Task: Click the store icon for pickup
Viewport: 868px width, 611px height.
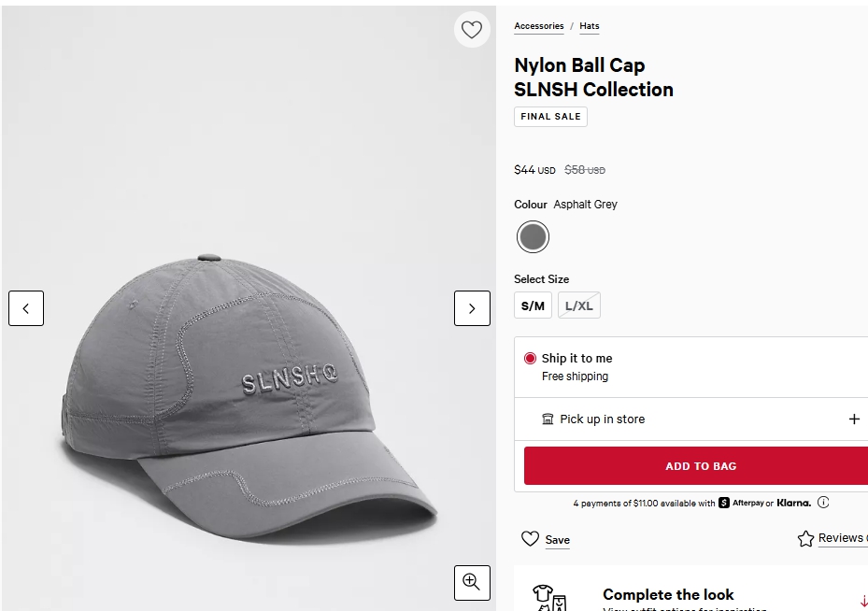Action: pyautogui.click(x=548, y=419)
